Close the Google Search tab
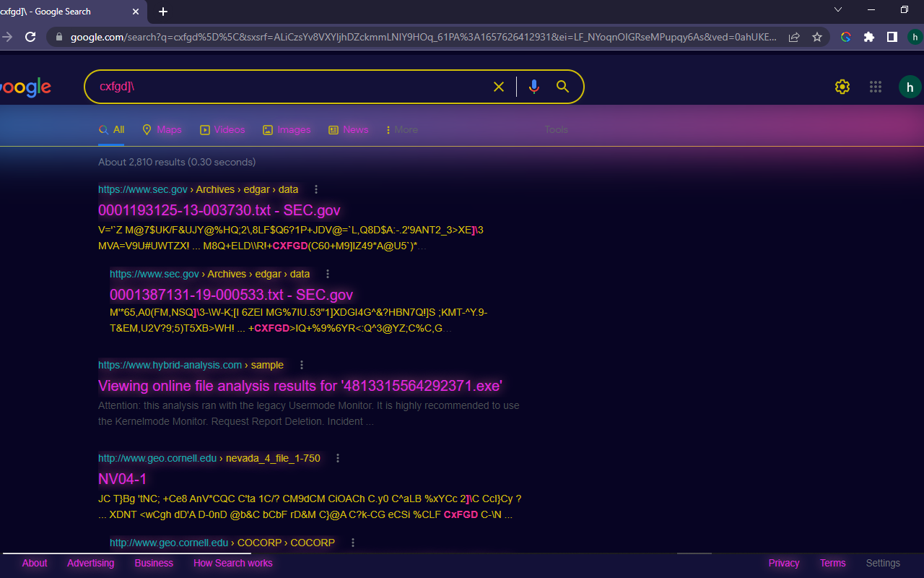 point(136,12)
